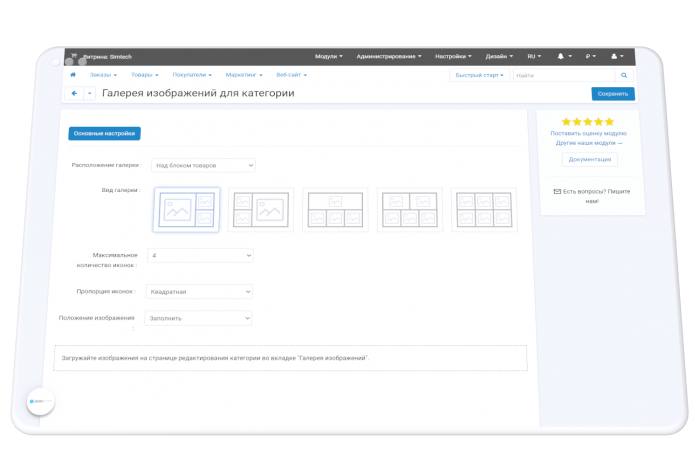Open the Положение изображения dropdown
The width and height of the screenshot is (700, 466).
tap(198, 318)
